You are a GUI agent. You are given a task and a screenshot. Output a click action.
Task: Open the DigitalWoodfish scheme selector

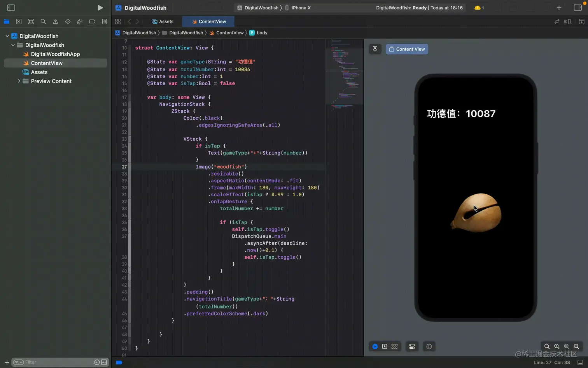click(x=257, y=8)
